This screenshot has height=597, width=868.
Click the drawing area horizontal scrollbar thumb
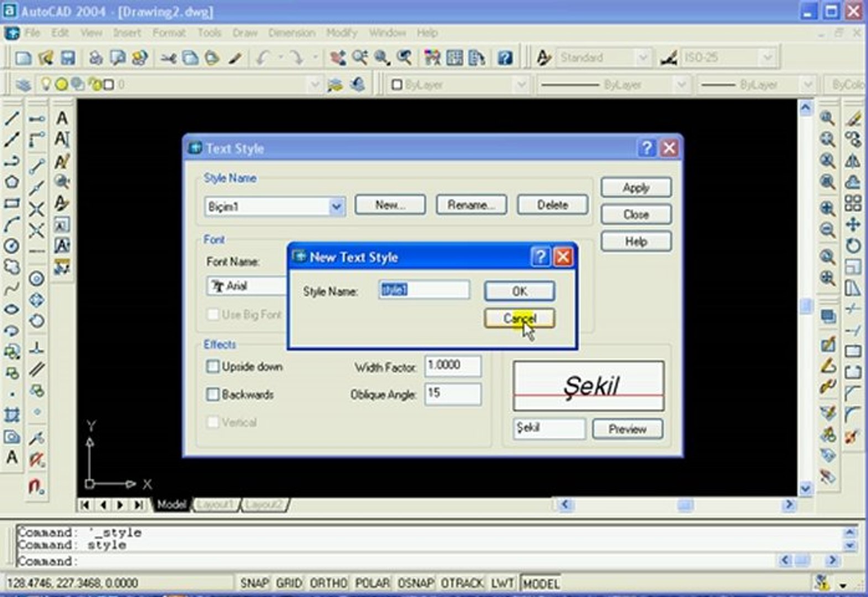coord(686,505)
